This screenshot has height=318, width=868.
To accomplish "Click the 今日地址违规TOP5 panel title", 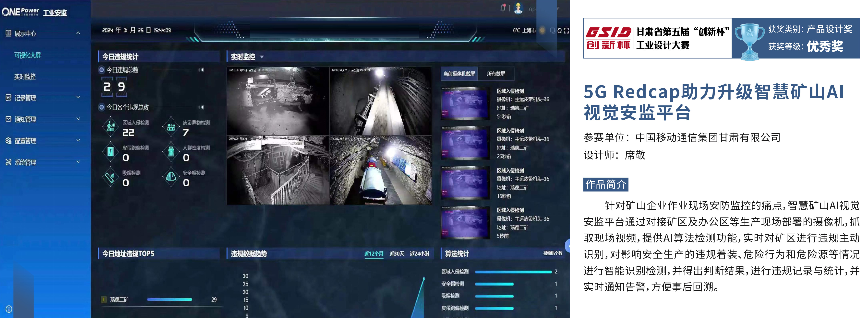I will tap(128, 254).
